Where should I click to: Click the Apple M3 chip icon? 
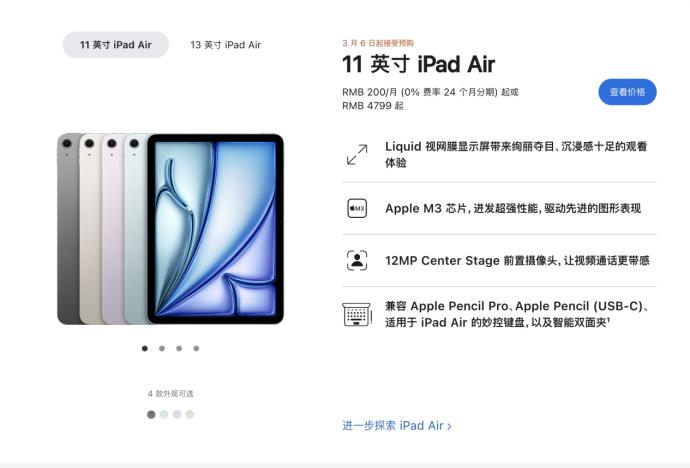[x=357, y=208]
